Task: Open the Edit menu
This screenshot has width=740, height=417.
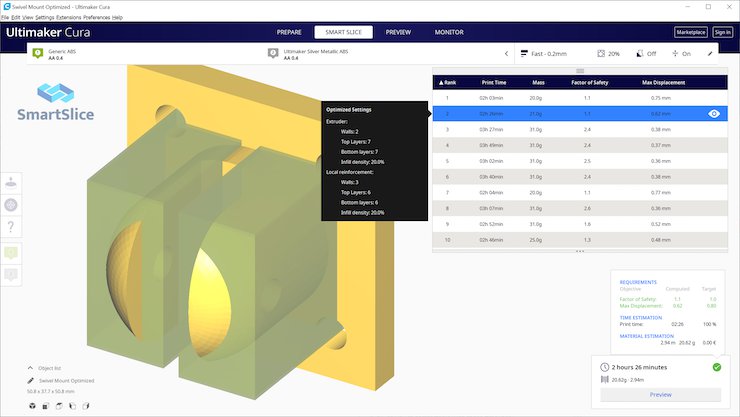Action: 16,17
